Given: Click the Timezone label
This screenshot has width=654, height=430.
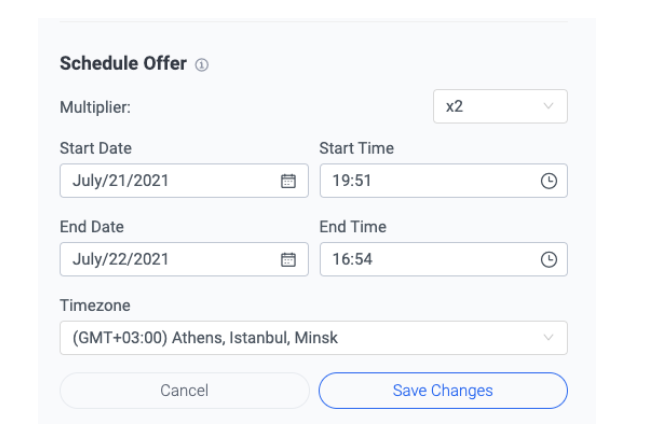Looking at the screenshot, I should pyautogui.click(x=95, y=305).
